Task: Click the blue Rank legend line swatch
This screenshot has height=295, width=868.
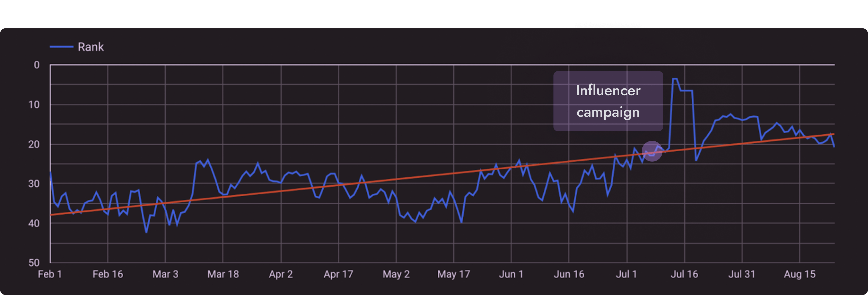Action: (61, 47)
